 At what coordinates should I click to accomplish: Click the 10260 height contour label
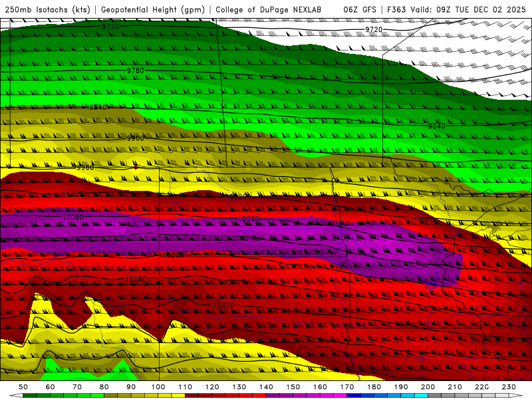(x=136, y=279)
